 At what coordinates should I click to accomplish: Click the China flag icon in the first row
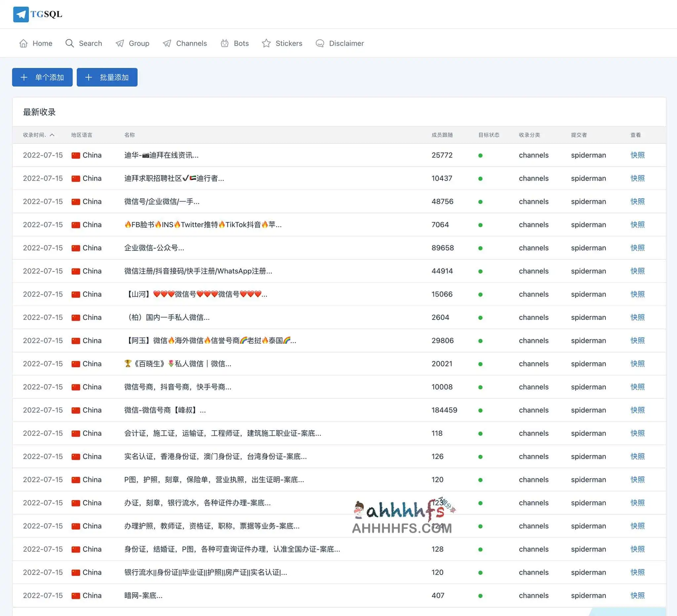tap(76, 155)
